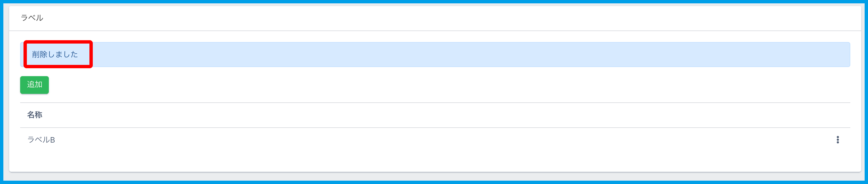
Task: Click the 名称 column header
Action: click(35, 115)
